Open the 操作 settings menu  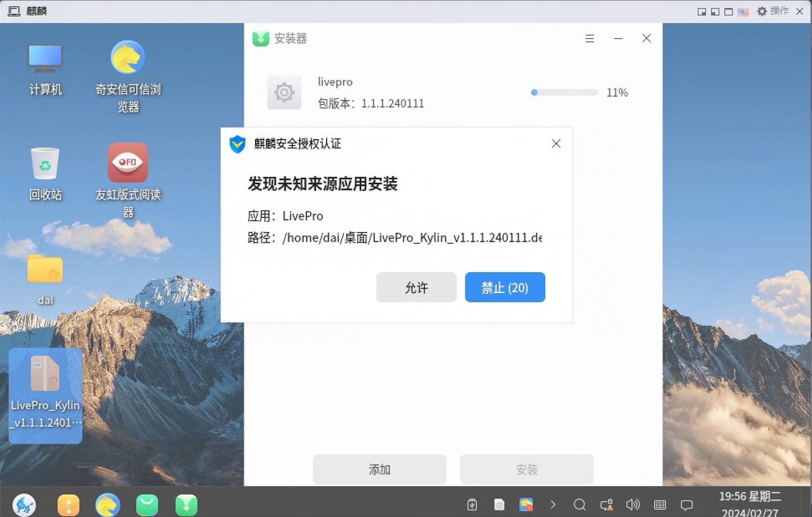(x=773, y=11)
